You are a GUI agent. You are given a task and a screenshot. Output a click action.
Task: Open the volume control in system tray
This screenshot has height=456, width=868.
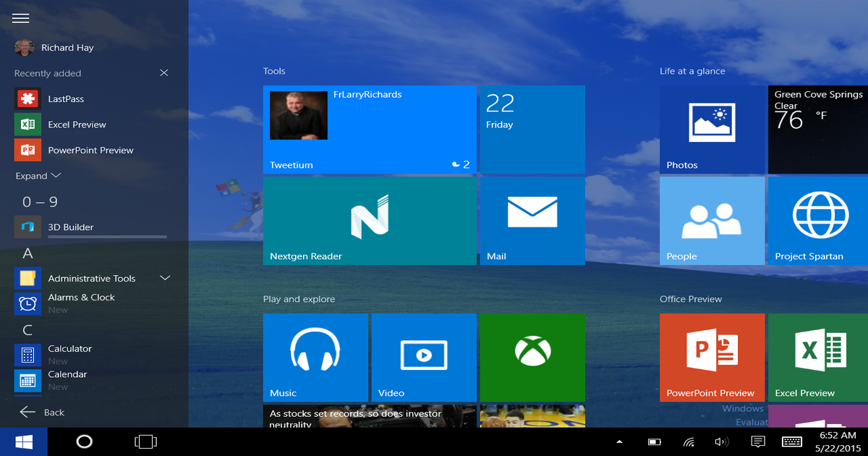tap(721, 441)
